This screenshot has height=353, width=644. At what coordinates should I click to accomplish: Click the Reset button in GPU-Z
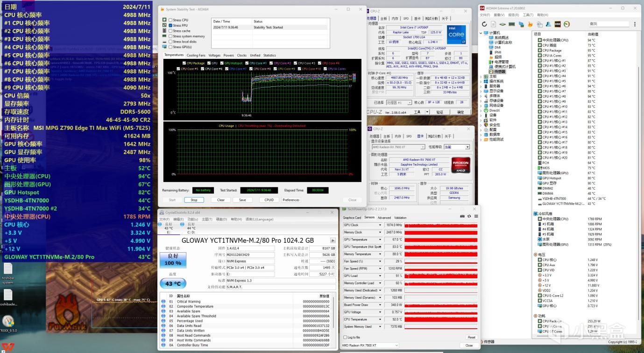coord(471,337)
